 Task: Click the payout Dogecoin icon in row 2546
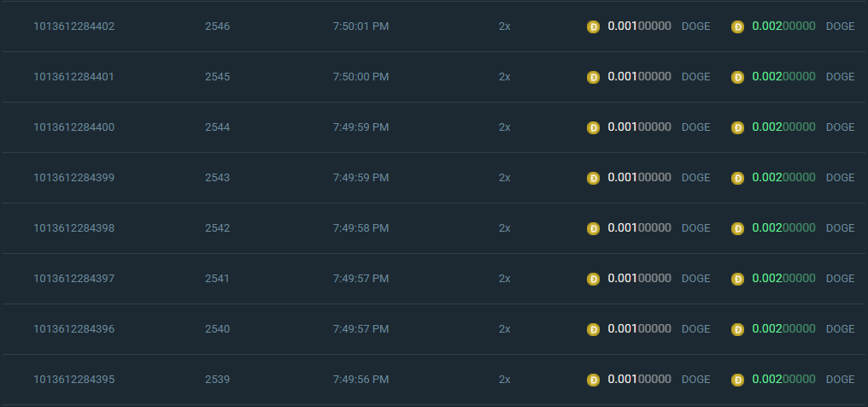point(738,27)
